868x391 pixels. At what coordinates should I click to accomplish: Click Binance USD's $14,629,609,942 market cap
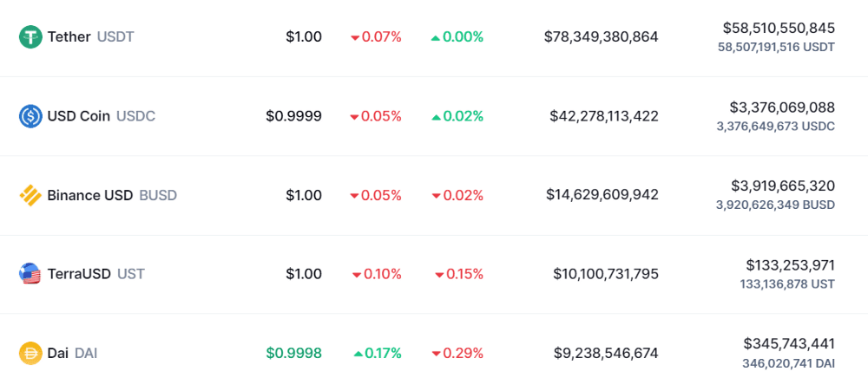pos(602,195)
